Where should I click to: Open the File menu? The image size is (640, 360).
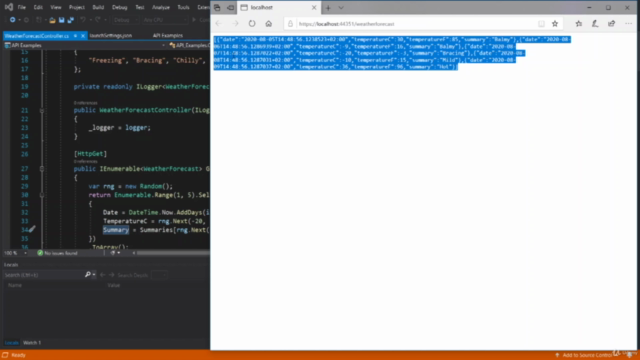[22, 7]
